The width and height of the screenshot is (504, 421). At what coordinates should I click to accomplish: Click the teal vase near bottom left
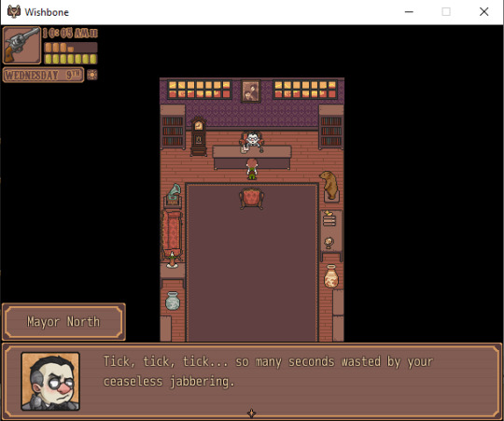[x=173, y=301]
